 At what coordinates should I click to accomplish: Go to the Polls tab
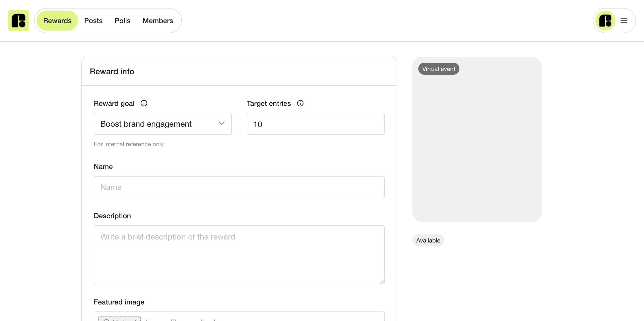pyautogui.click(x=122, y=21)
